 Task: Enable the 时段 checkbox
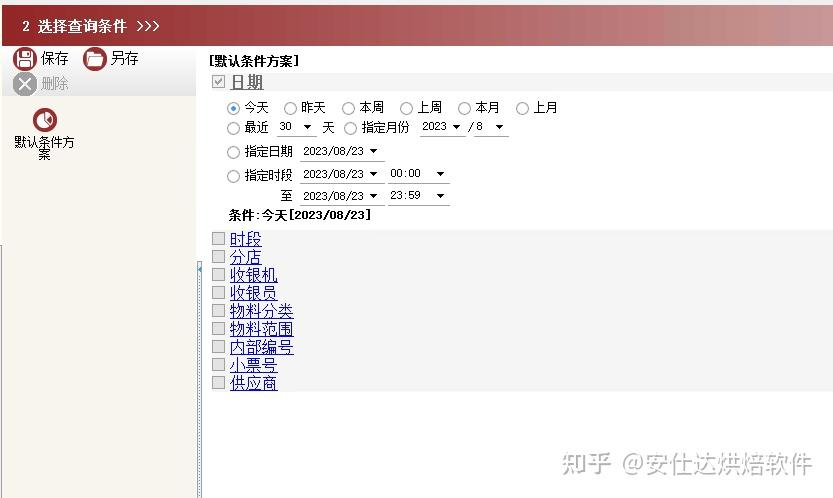coord(218,238)
